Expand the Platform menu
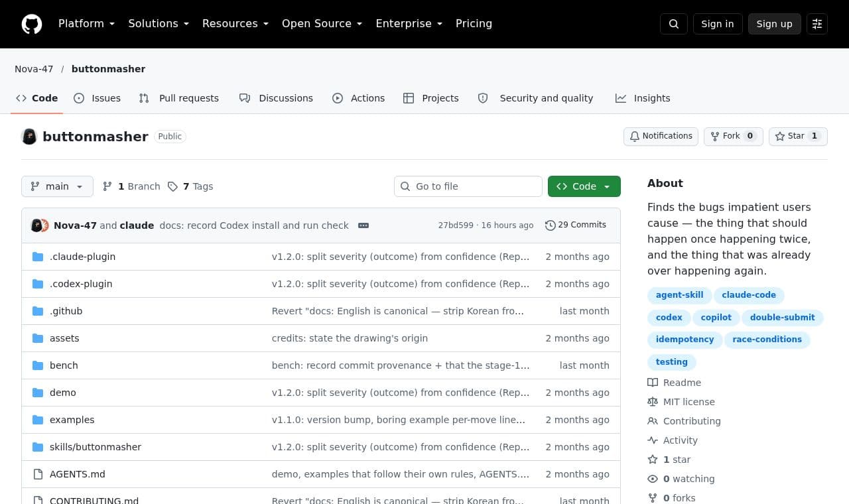Screen dimensions: 849x504 click(x=87, y=24)
